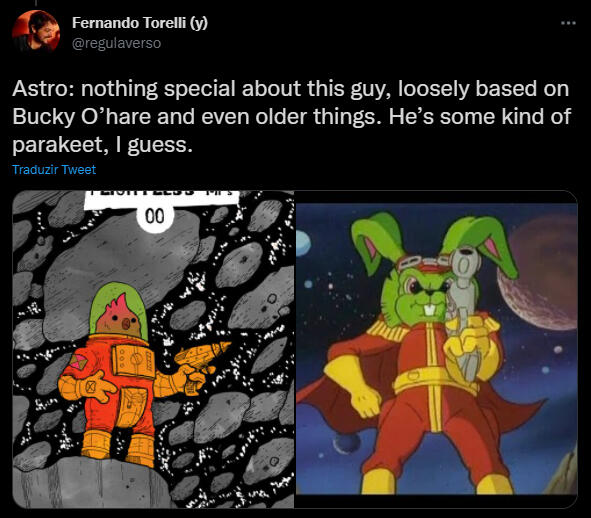The height and width of the screenshot is (518, 591).
Task: Click Astro's orange ray gun in comic
Action: tap(202, 354)
